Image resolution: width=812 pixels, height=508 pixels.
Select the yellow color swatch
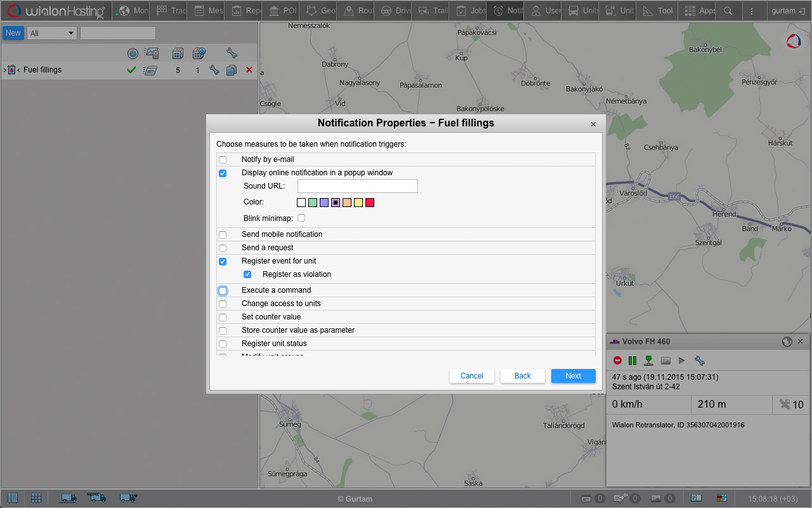pyautogui.click(x=358, y=203)
